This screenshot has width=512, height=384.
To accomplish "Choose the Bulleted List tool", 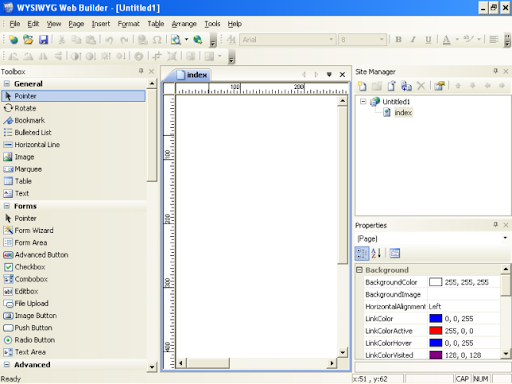I will (x=73, y=132).
